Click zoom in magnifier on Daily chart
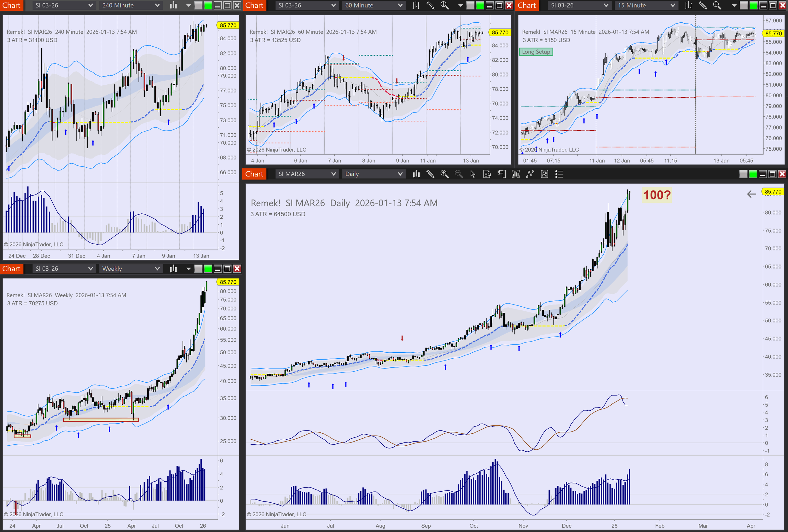 (x=444, y=174)
